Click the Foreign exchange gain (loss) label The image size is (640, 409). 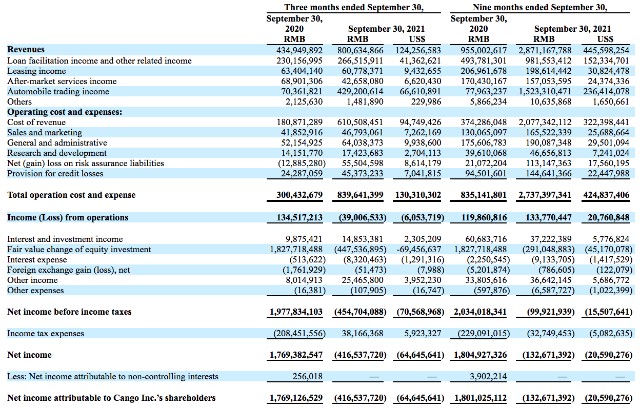69,269
